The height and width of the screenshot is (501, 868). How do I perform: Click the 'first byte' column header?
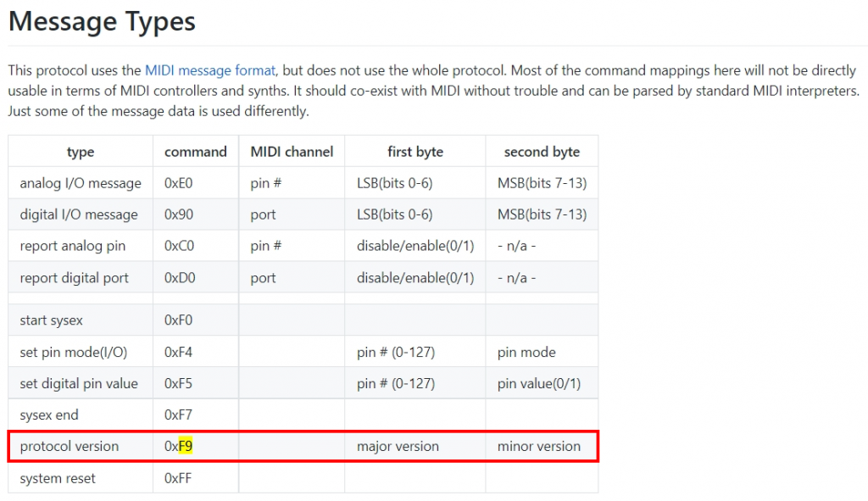[x=415, y=152]
